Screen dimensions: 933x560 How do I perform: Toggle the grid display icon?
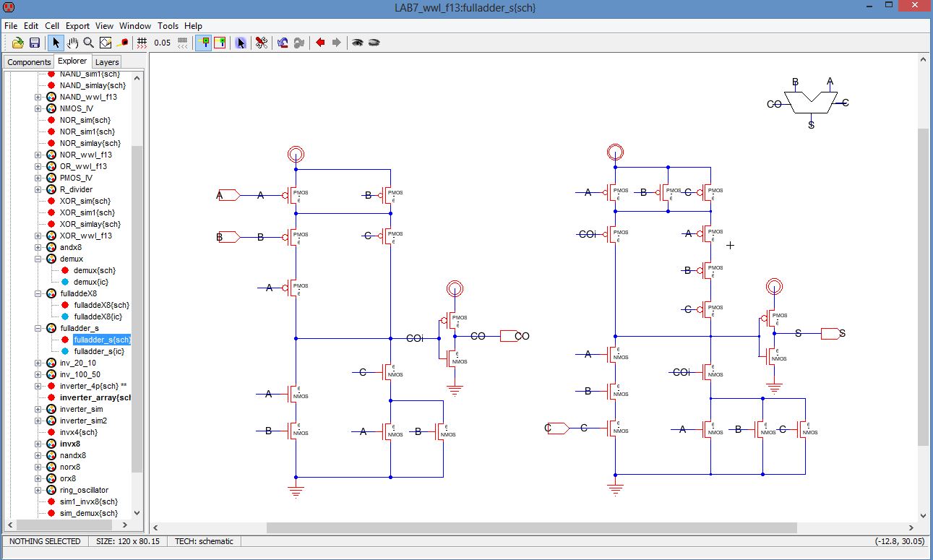[x=142, y=43]
